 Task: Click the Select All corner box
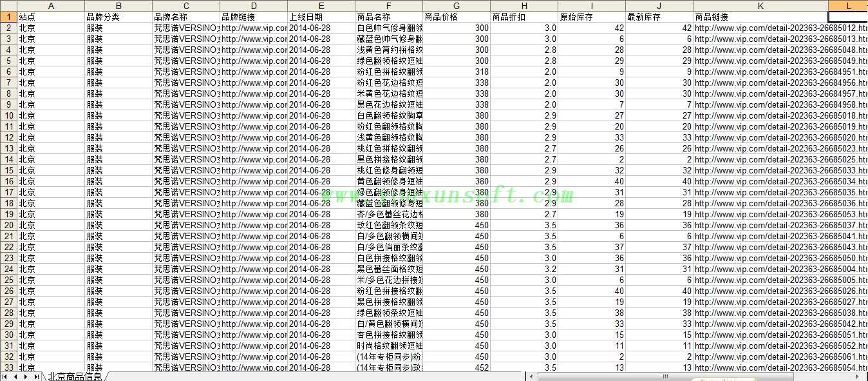tap(8, 6)
